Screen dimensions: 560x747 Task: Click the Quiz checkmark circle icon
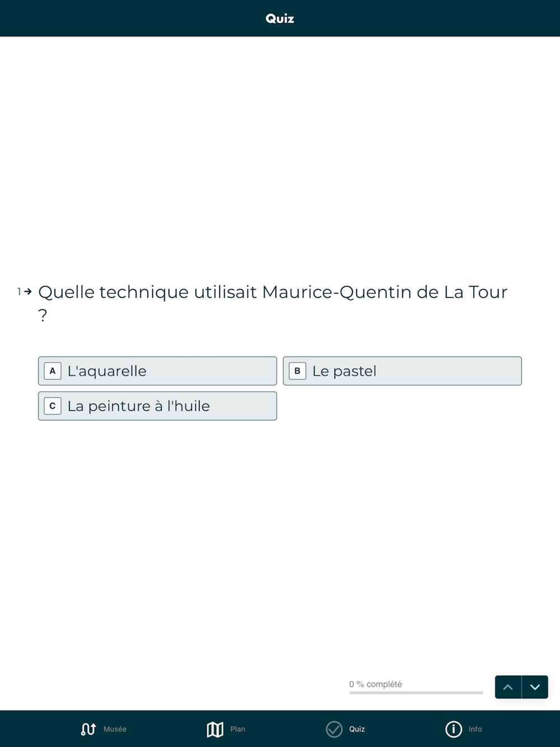tap(334, 729)
